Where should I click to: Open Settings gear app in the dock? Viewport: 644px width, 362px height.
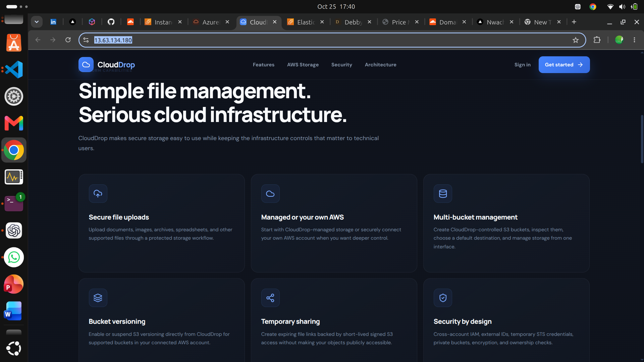tap(14, 96)
